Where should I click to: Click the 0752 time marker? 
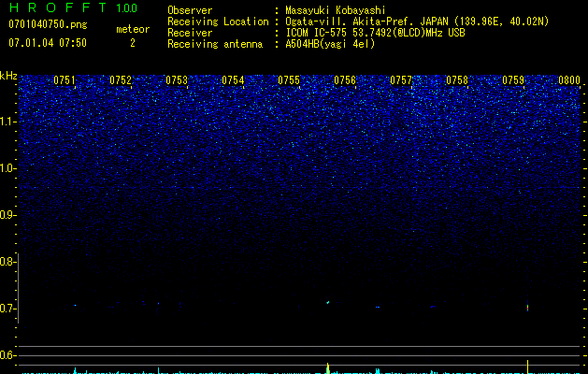pyautogui.click(x=121, y=80)
